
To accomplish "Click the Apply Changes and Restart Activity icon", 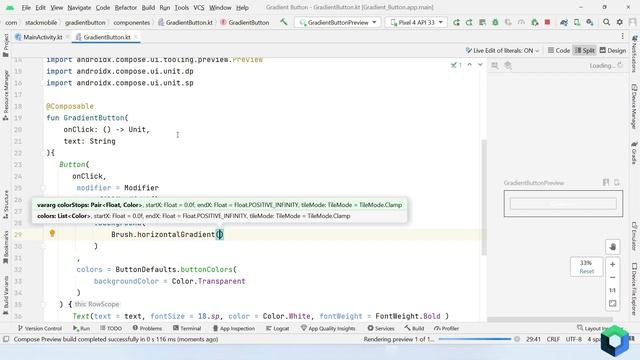I will (469, 22).
